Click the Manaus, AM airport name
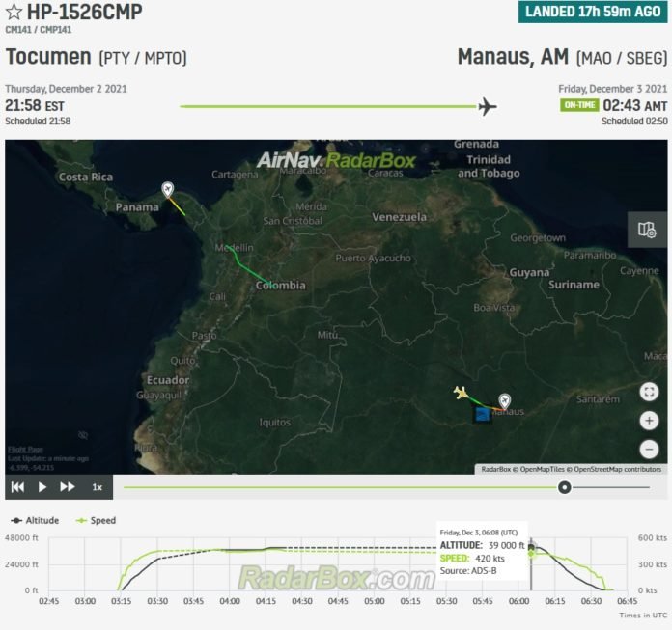This screenshot has height=630, width=672. 513,57
